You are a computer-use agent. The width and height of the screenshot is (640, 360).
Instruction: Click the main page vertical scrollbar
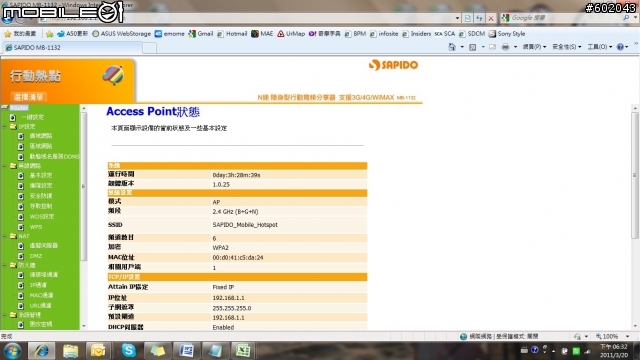(635, 176)
